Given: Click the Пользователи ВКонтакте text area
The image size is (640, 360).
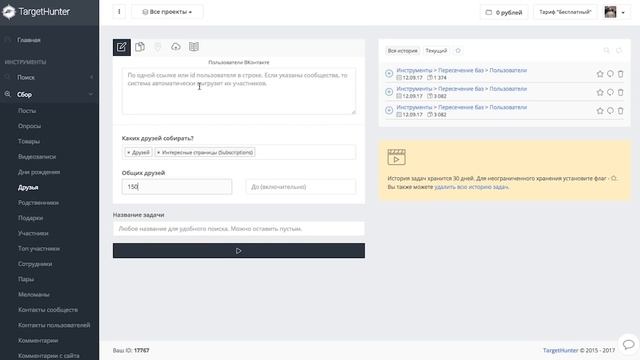Looking at the screenshot, I should pos(239,91).
